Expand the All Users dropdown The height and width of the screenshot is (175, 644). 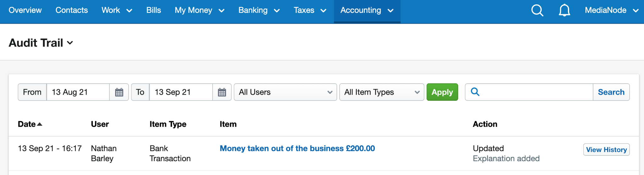pyautogui.click(x=286, y=92)
